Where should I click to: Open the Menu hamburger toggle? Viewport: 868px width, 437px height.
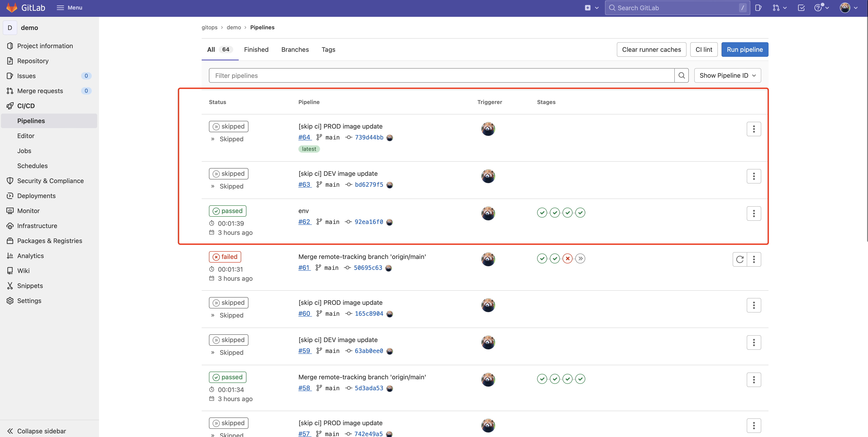tap(69, 7)
